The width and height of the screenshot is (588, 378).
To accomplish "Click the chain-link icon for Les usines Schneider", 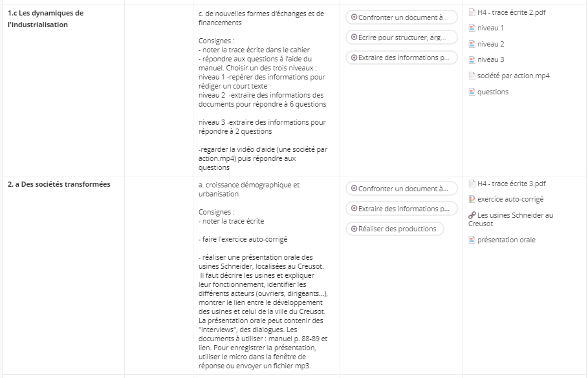I will click(472, 215).
